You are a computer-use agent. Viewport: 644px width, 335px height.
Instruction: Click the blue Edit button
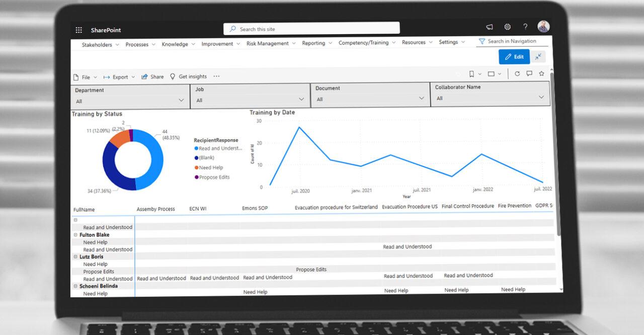pos(514,57)
